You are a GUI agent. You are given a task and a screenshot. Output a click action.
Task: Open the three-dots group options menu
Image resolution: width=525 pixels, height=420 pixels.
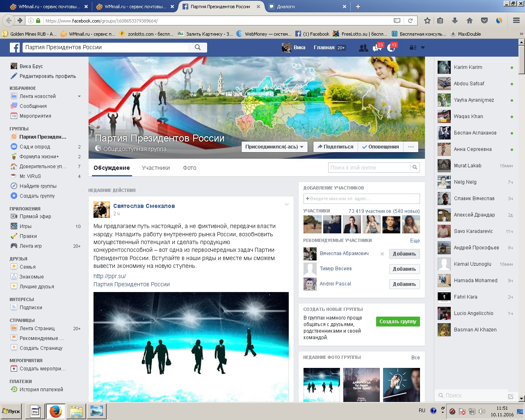[x=411, y=147]
